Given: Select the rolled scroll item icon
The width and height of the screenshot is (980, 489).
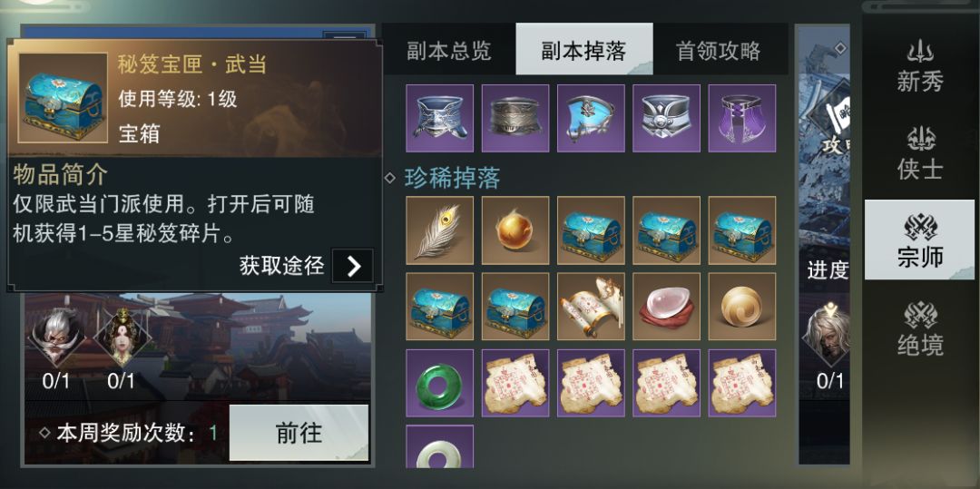Looking at the screenshot, I should click(591, 306).
